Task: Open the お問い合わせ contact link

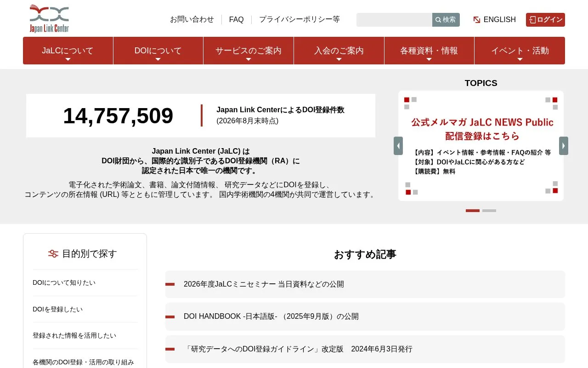Action: click(192, 19)
